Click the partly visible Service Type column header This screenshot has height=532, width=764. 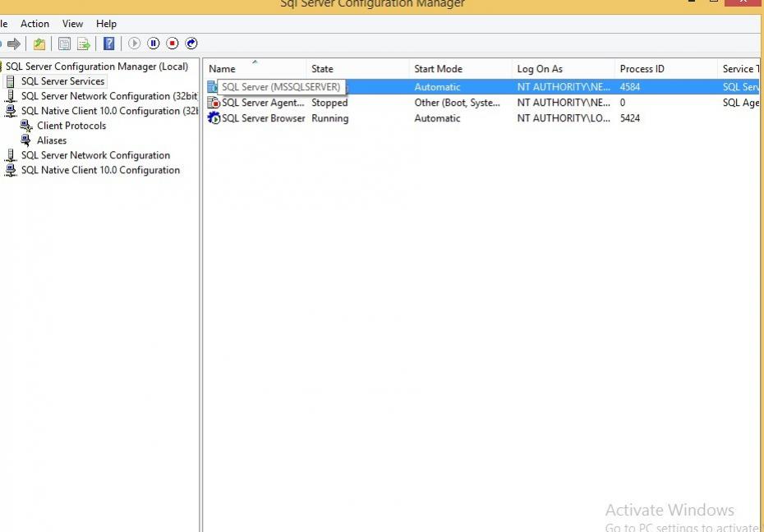(x=739, y=69)
